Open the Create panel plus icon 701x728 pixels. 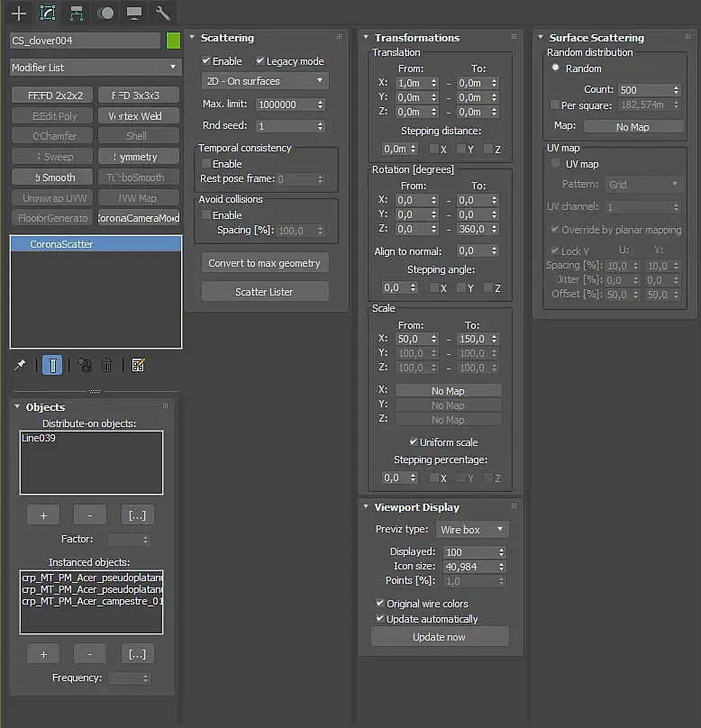coord(19,13)
